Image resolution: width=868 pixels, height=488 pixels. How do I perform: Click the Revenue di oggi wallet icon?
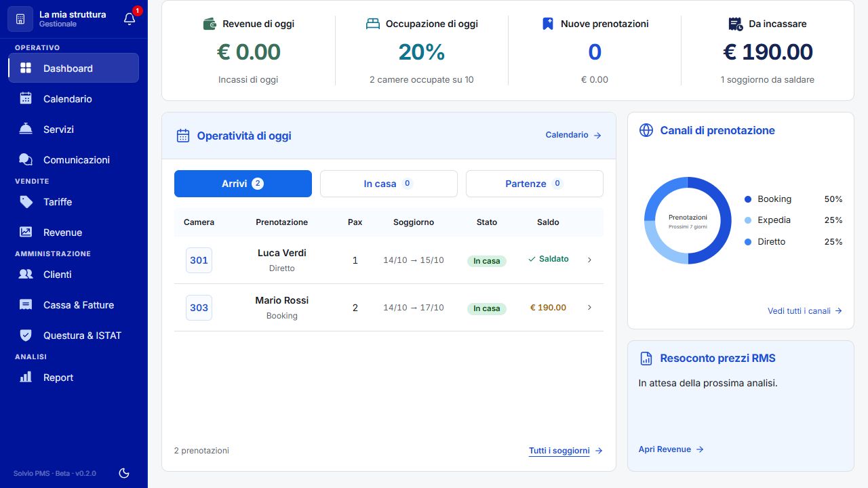(x=210, y=24)
